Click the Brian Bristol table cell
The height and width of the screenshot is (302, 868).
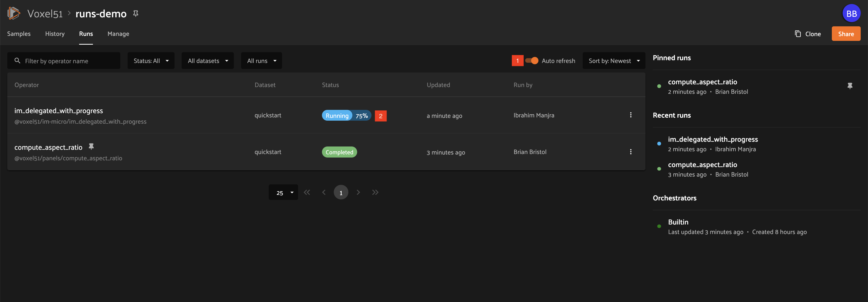530,152
